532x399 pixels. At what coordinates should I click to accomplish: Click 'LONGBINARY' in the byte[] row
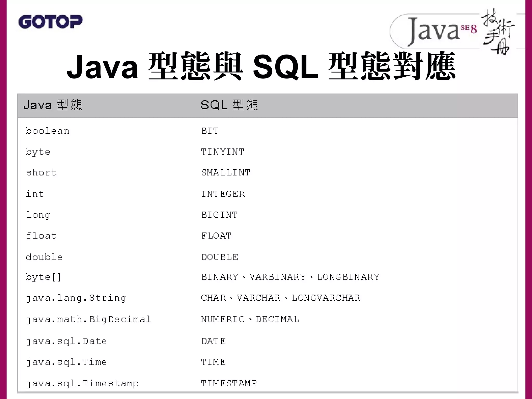point(349,277)
